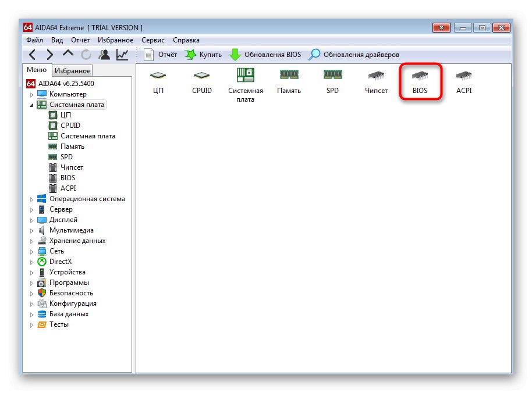Open the Вид menu
The width and height of the screenshot is (532, 393).
tap(57, 40)
